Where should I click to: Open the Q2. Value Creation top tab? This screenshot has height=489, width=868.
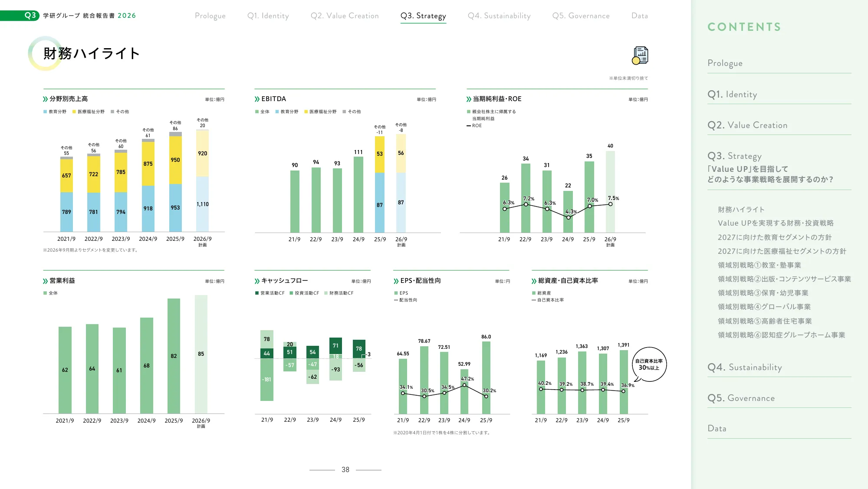click(x=345, y=16)
